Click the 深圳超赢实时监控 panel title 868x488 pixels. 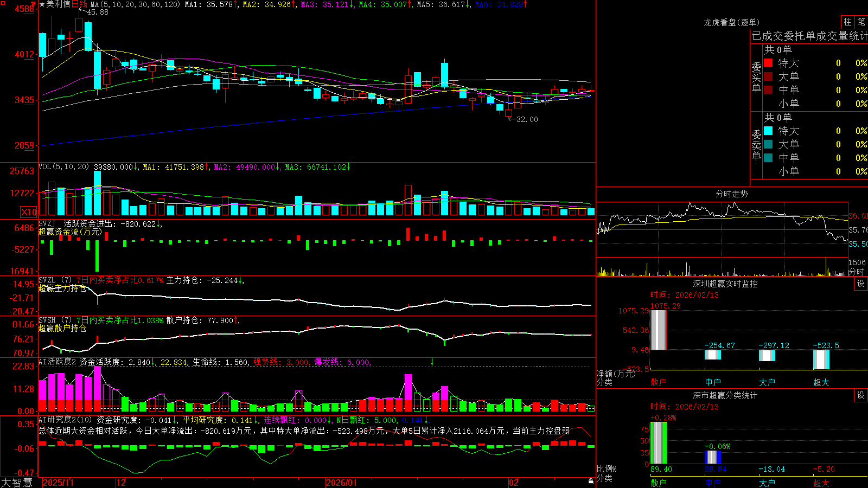(725, 284)
